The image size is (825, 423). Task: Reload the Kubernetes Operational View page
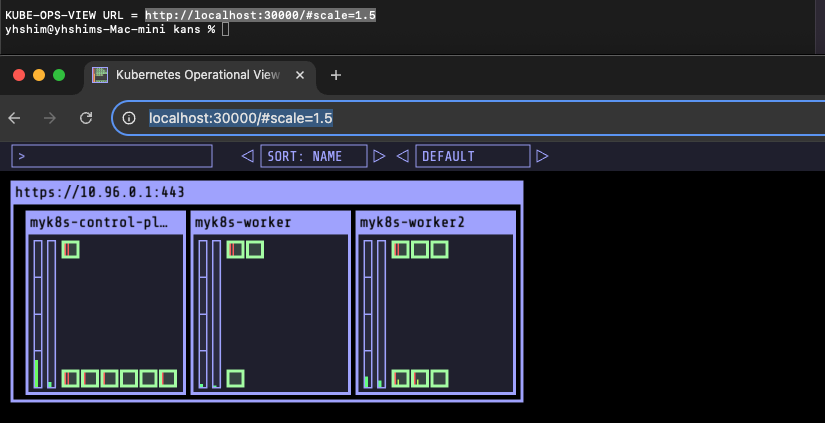[86, 118]
